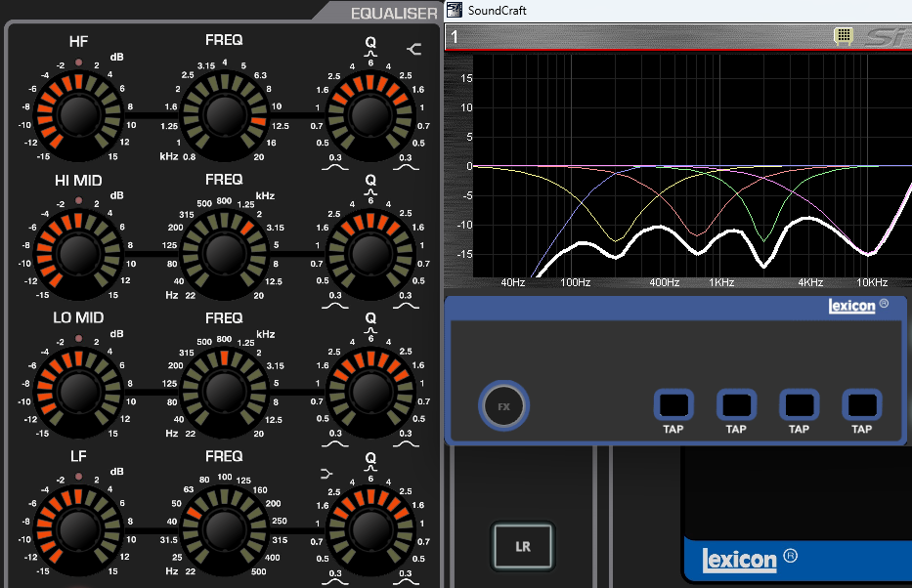Click the LO MID 0 dB center indicator dot
The image size is (912, 588).
[78, 339]
